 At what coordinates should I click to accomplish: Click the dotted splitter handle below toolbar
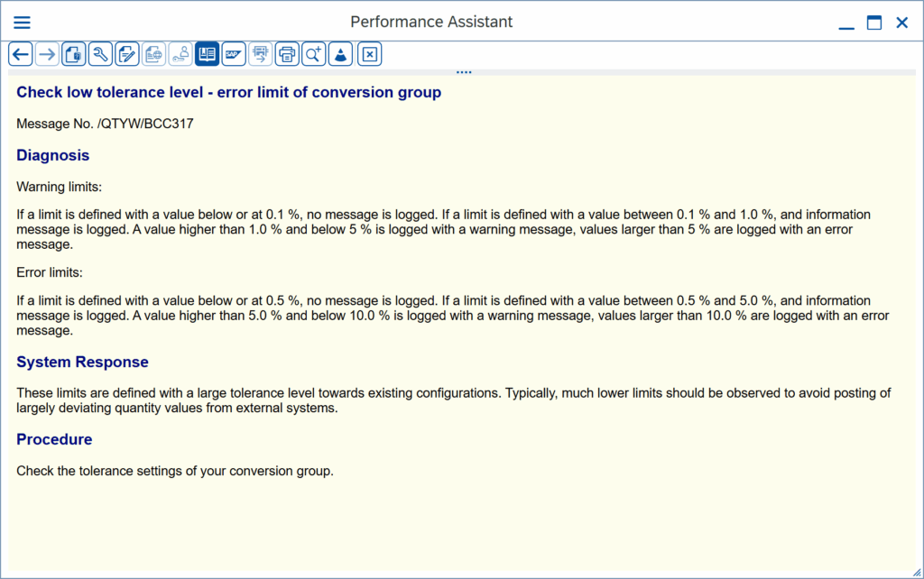[x=464, y=72]
